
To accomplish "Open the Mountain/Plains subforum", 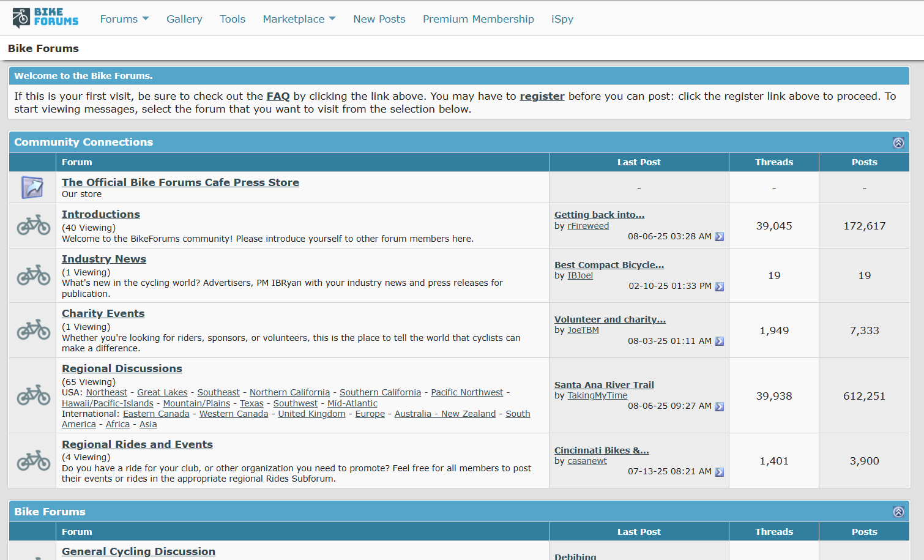I will 196,403.
